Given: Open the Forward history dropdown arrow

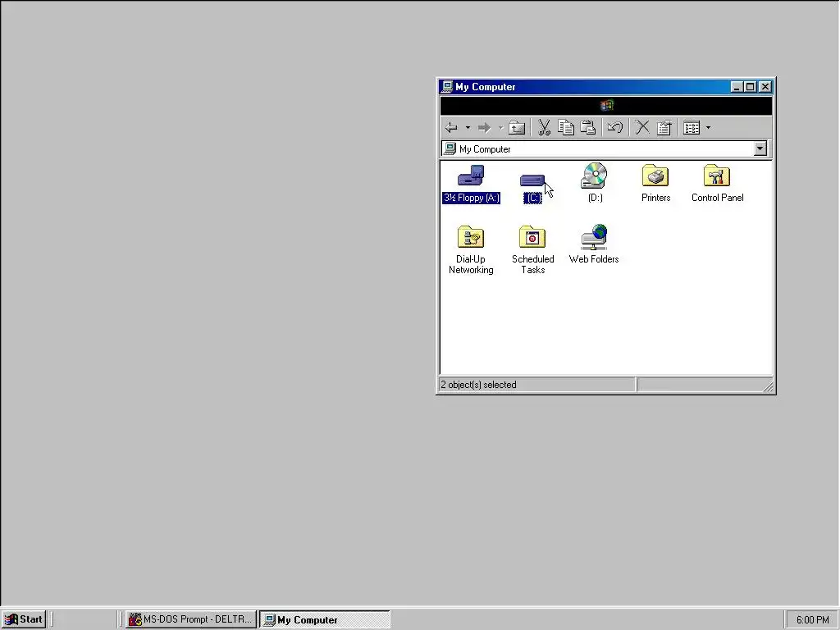Looking at the screenshot, I should point(500,127).
